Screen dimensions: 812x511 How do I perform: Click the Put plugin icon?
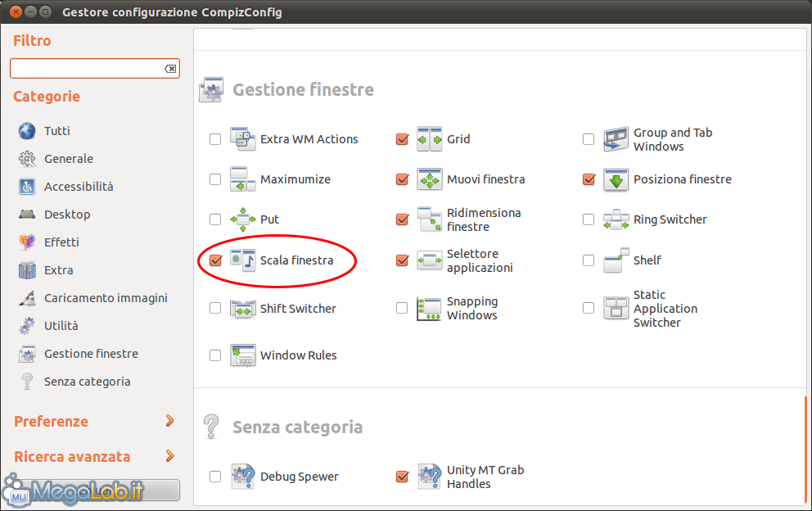coord(243,219)
